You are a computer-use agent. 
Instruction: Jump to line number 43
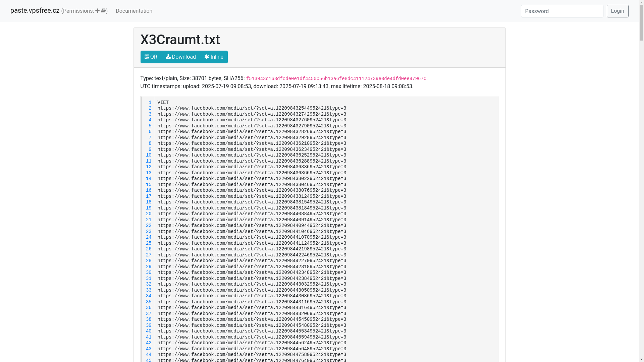coord(149,349)
